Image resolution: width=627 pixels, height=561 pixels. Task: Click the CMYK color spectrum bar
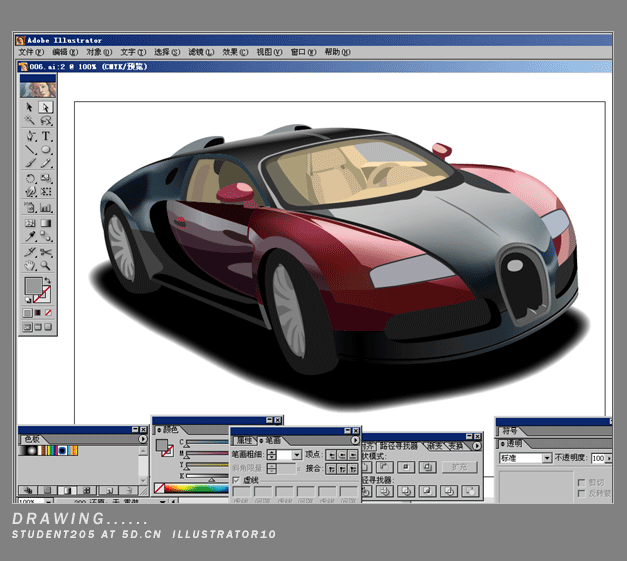pos(196,489)
